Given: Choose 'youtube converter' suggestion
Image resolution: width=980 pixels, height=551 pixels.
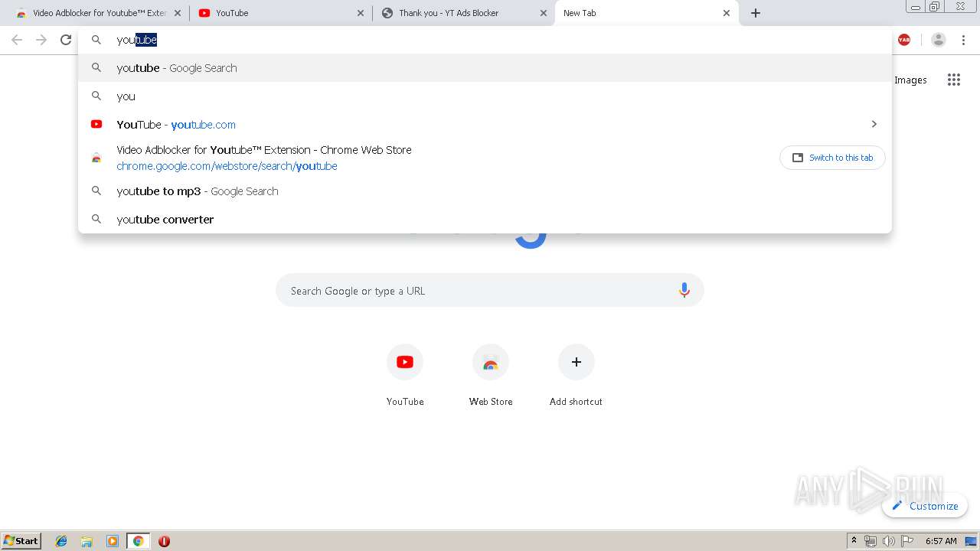Looking at the screenshot, I should coord(485,220).
